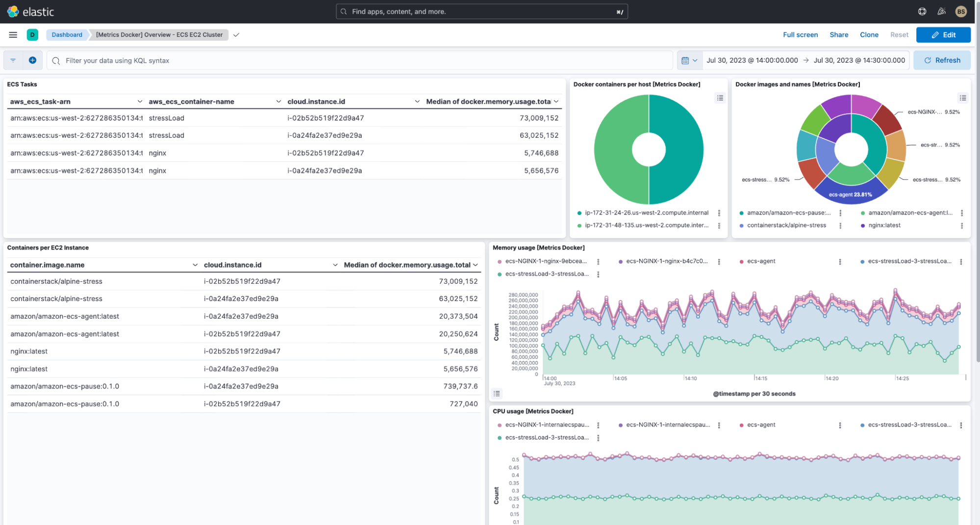Click the Edit dashboard button
This screenshot has width=980, height=525.
coord(943,35)
